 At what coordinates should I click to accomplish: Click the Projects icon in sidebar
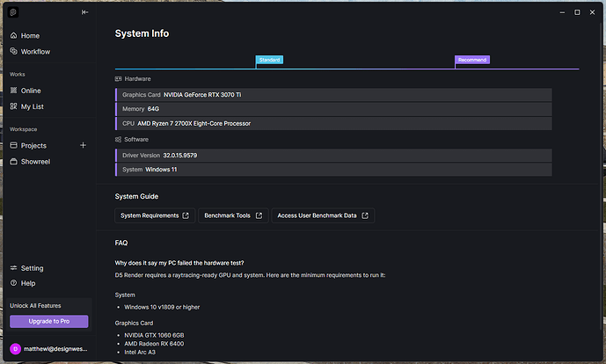(13, 145)
